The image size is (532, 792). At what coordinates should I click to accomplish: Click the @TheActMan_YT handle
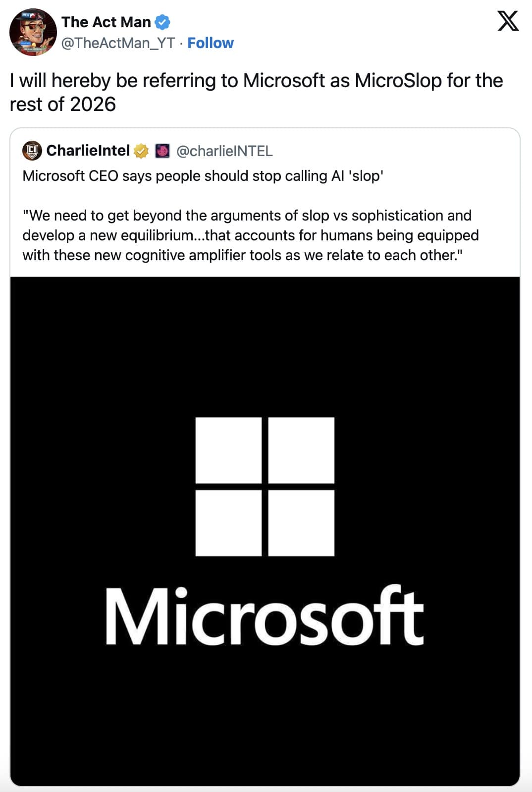coord(118,43)
